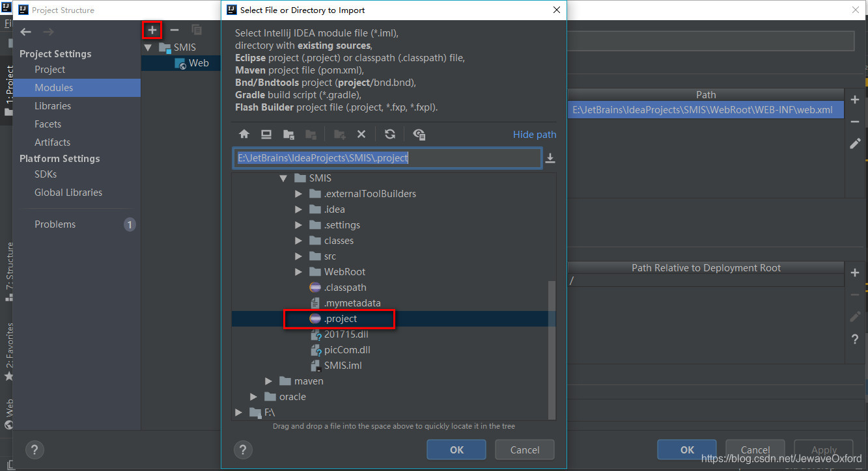
Task: Jump to Desktop directory icon
Action: pos(266,134)
